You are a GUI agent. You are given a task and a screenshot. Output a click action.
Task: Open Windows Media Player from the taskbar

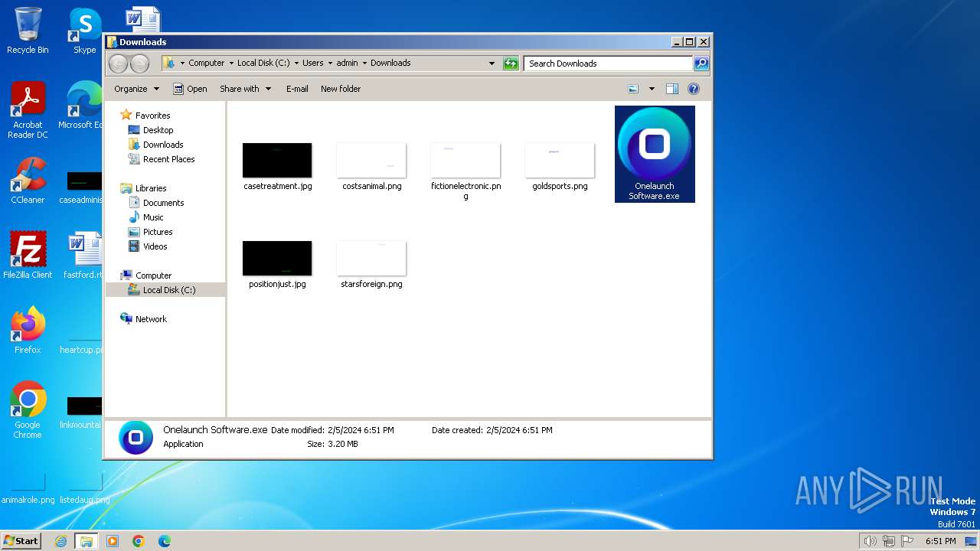(113, 541)
